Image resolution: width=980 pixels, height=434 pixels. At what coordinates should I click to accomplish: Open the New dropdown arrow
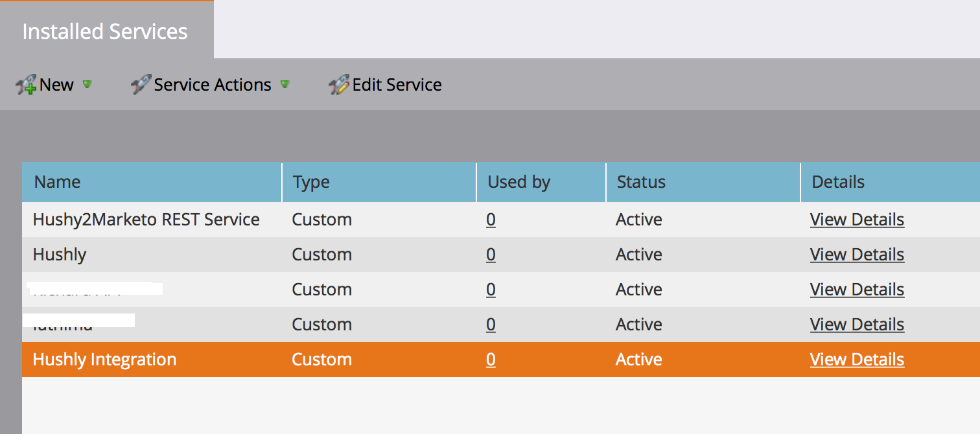point(87,84)
